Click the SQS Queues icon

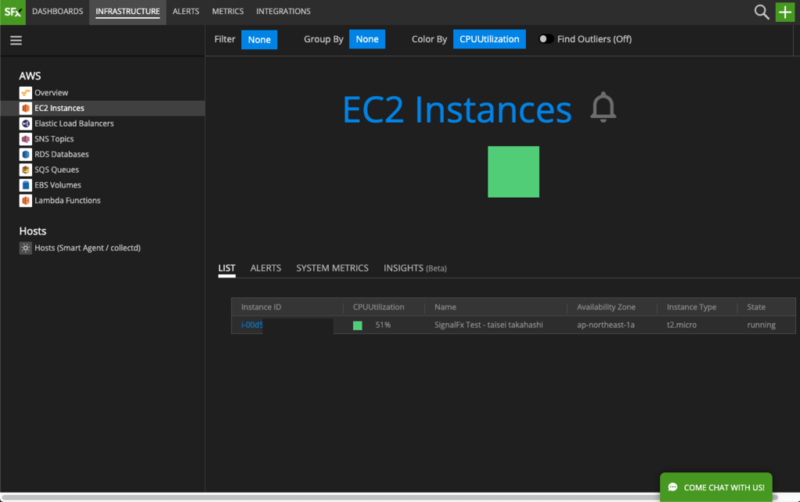coord(26,169)
